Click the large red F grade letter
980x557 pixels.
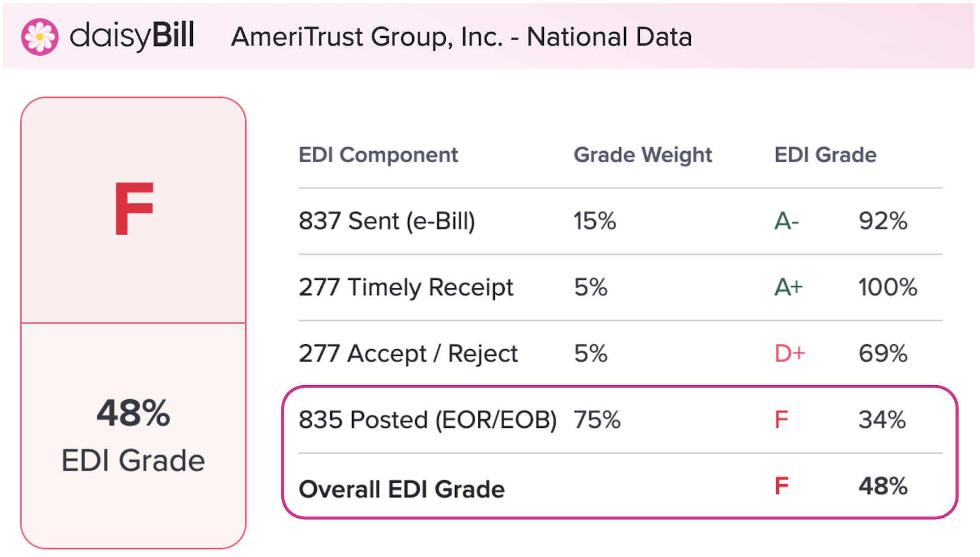click(x=134, y=209)
